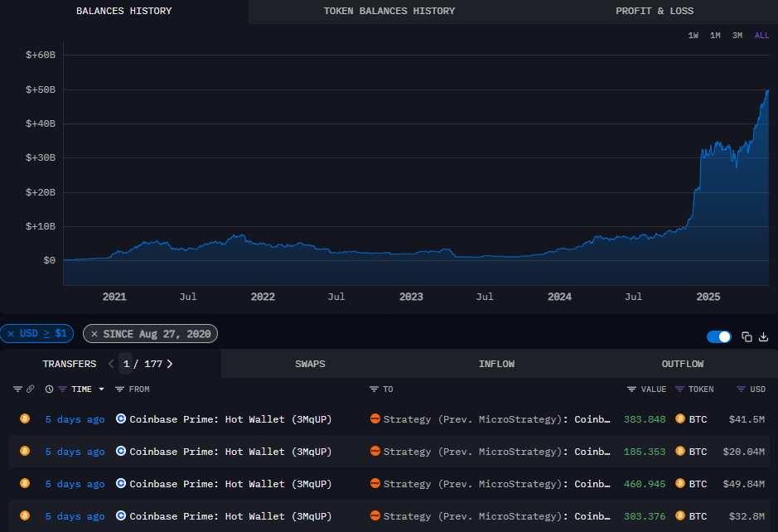Screen dimensions: 778x532
Task: Open the first Coinbase Prime Hot Wallet link
Action: (x=230, y=419)
